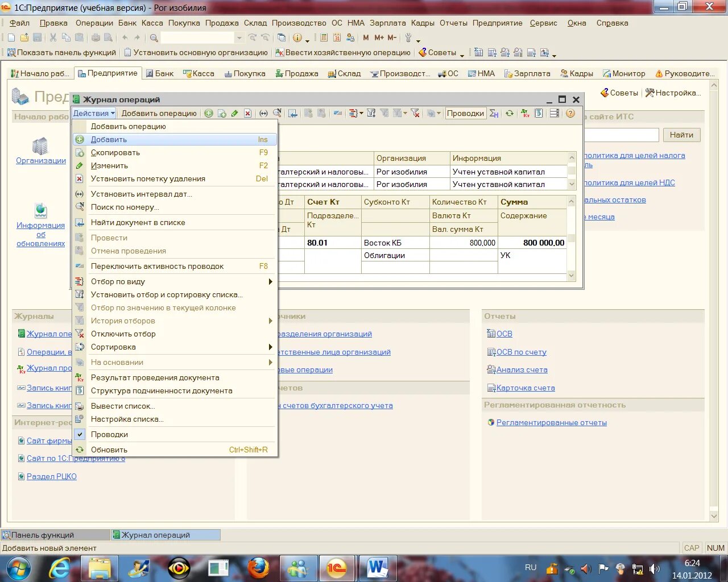Click Ввести хозяйственную операцию button
The width and height of the screenshot is (728, 582).
344,52
